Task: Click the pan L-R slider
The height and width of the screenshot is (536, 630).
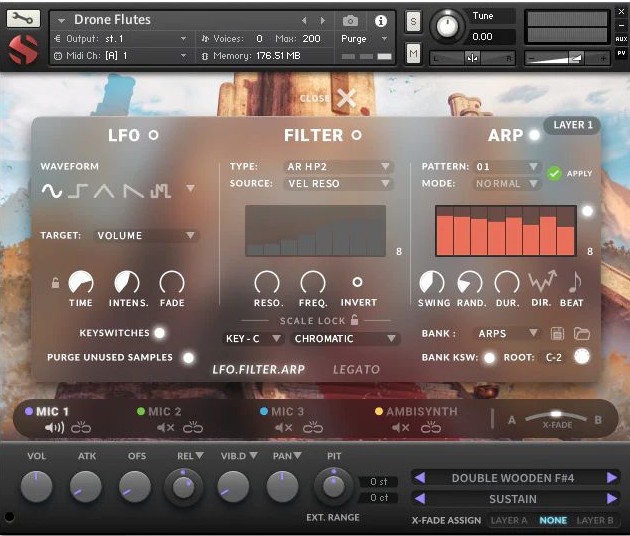Action: (472, 58)
